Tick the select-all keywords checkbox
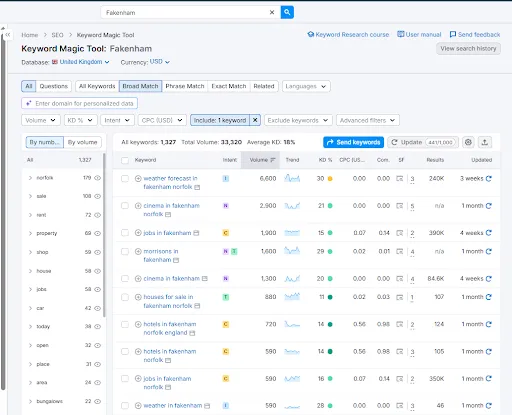512x415 pixels. 125,160
